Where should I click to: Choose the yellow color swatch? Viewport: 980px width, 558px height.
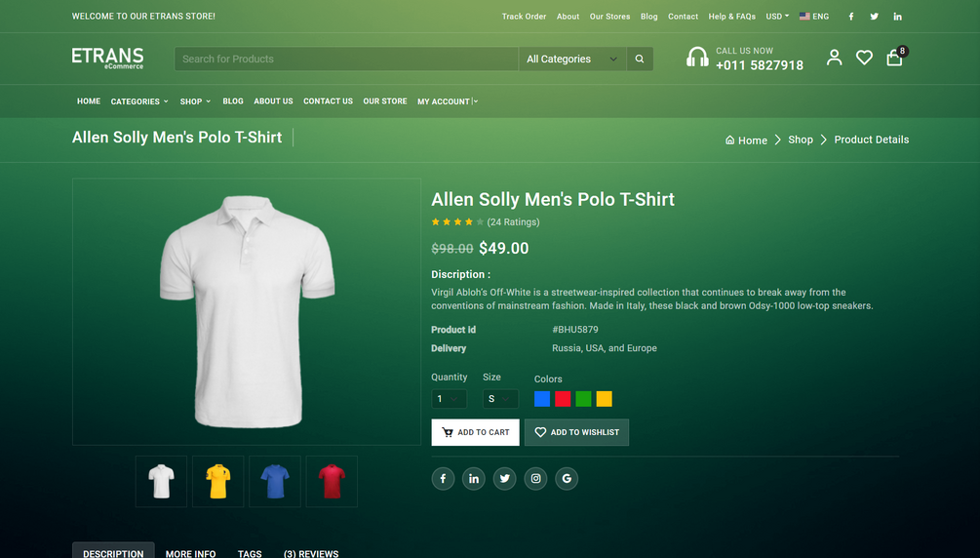point(604,399)
